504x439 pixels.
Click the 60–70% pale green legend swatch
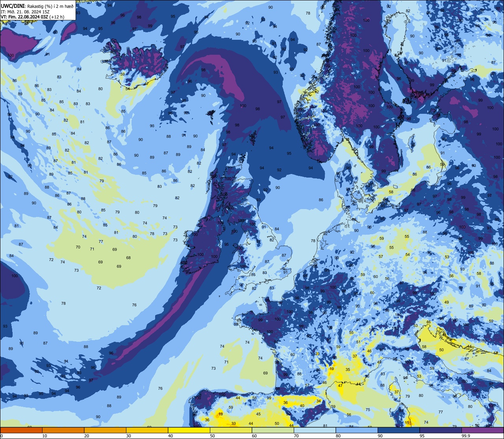click(x=273, y=430)
